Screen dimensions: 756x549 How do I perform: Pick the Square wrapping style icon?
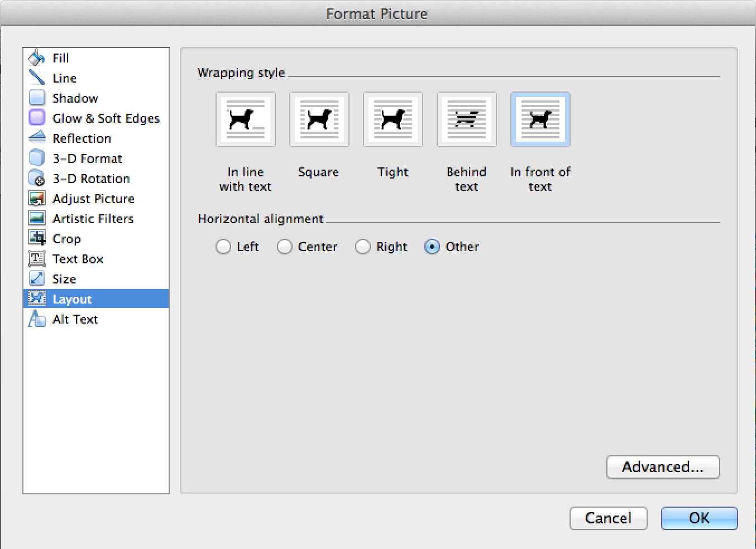click(x=319, y=119)
